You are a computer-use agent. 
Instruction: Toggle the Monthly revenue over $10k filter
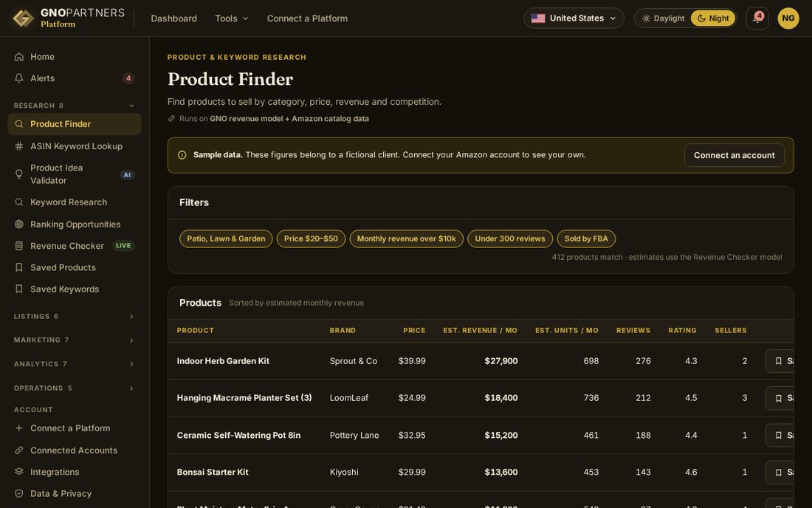406,238
